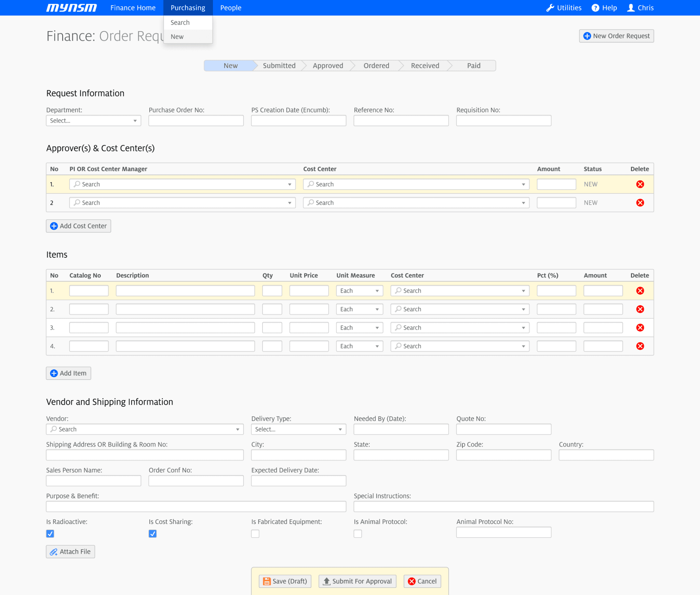This screenshot has height=595, width=700.
Task: Click plus icon on Add Cost Center
Action: (x=54, y=226)
